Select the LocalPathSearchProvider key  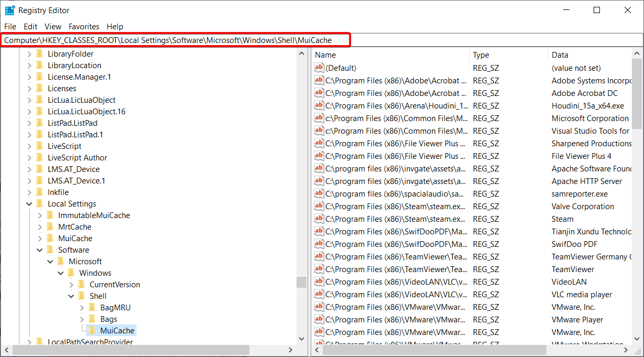(90, 342)
